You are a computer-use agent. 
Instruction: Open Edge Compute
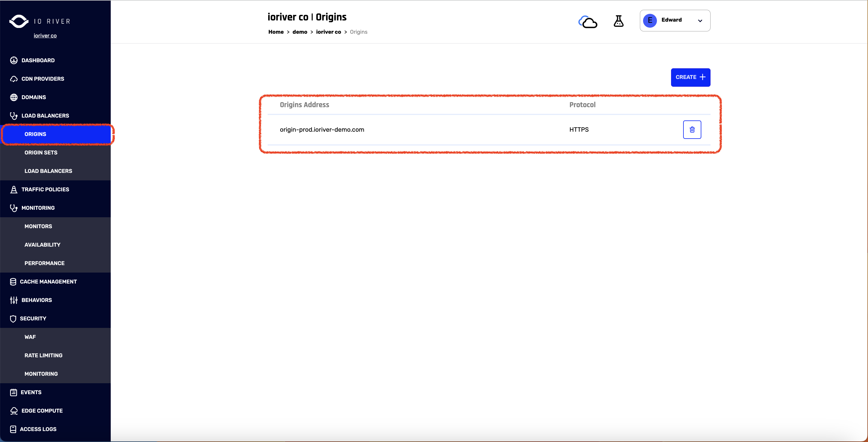click(x=42, y=411)
